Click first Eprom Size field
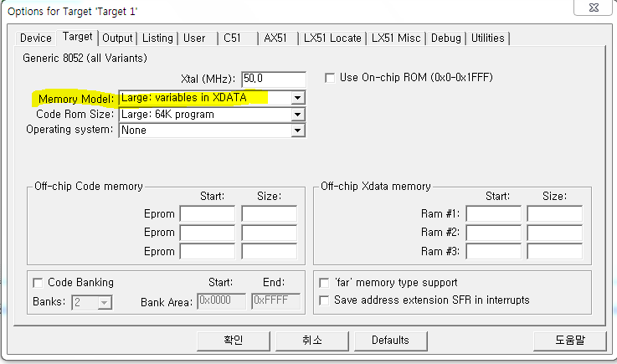The image size is (617, 364). [269, 214]
